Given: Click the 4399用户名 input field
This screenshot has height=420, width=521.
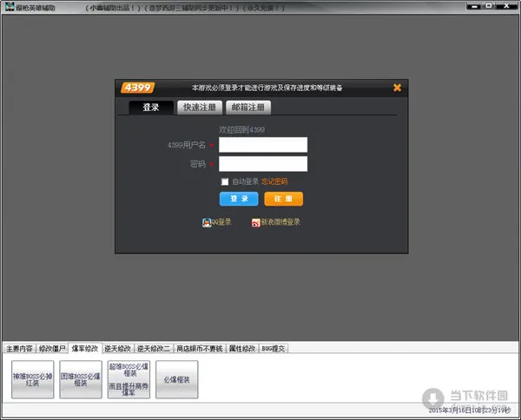Looking at the screenshot, I should point(263,145).
